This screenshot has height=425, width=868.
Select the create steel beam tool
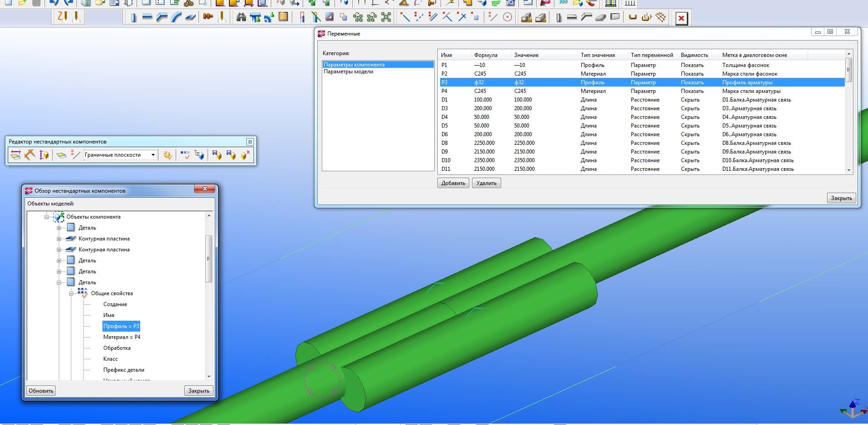[147, 17]
